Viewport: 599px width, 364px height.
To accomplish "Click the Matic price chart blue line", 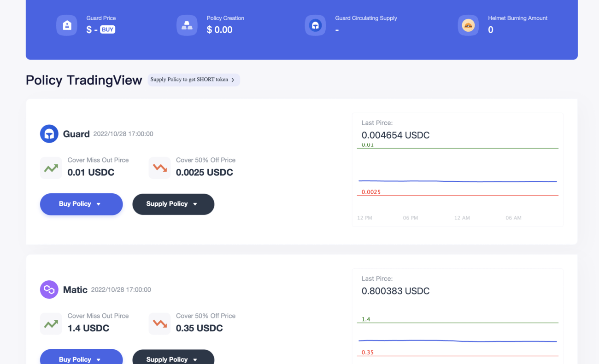I will point(458,341).
